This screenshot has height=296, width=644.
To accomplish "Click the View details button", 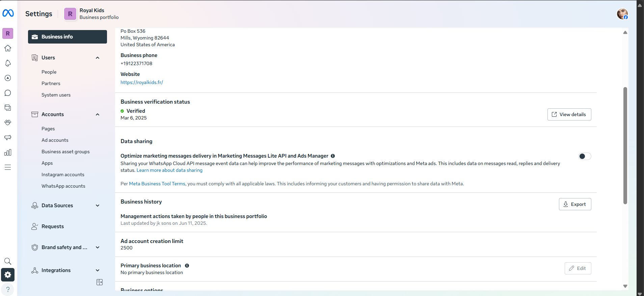I will coord(569,114).
